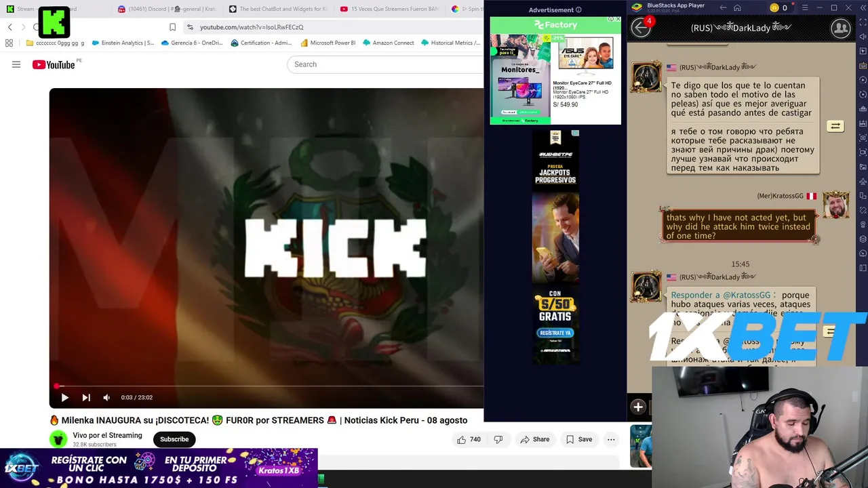Open the BlueStacks coin balance
The image size is (868, 488).
[780, 8]
